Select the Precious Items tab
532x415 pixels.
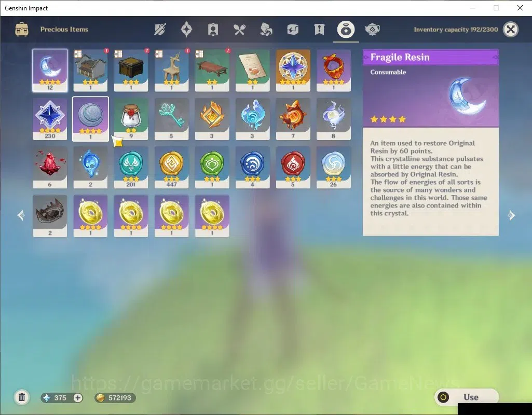tap(346, 30)
